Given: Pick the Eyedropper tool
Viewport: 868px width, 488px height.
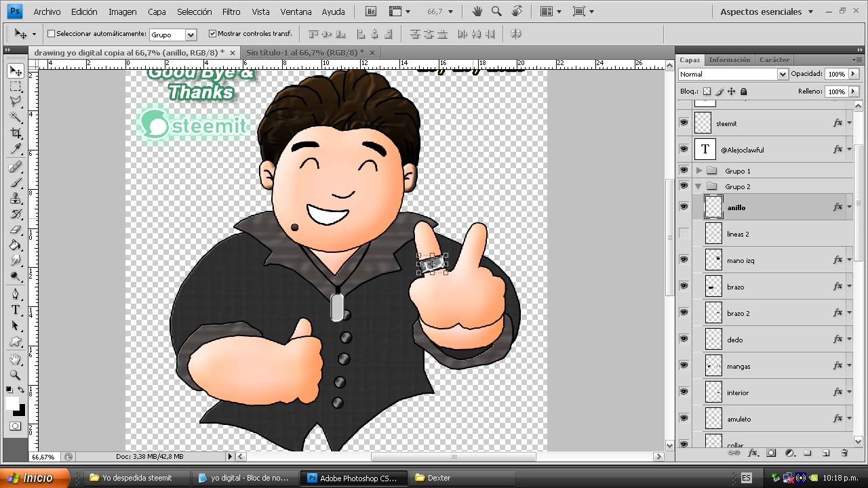Looking at the screenshot, I should pyautogui.click(x=16, y=150).
